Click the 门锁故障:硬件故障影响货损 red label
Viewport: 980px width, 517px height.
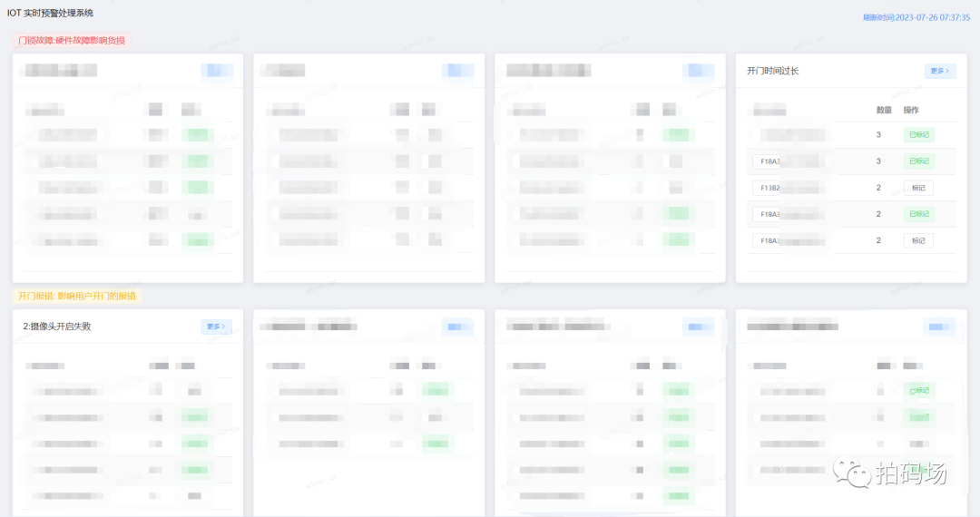click(x=72, y=41)
